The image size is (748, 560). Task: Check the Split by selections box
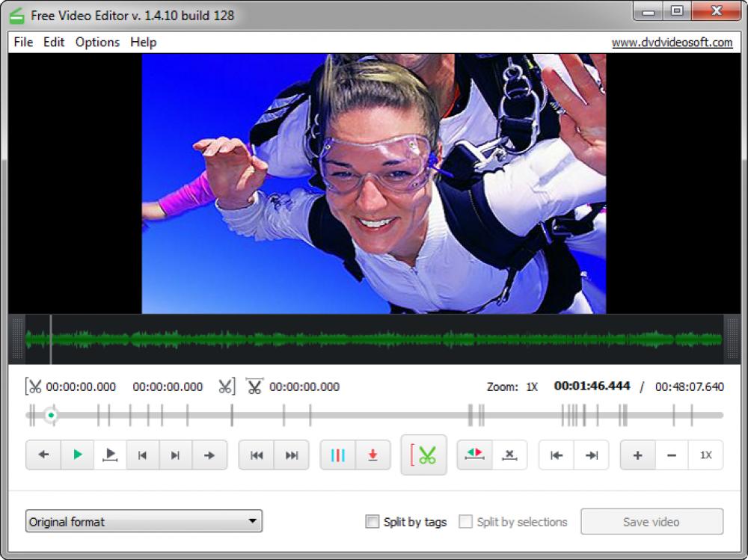pos(464,522)
